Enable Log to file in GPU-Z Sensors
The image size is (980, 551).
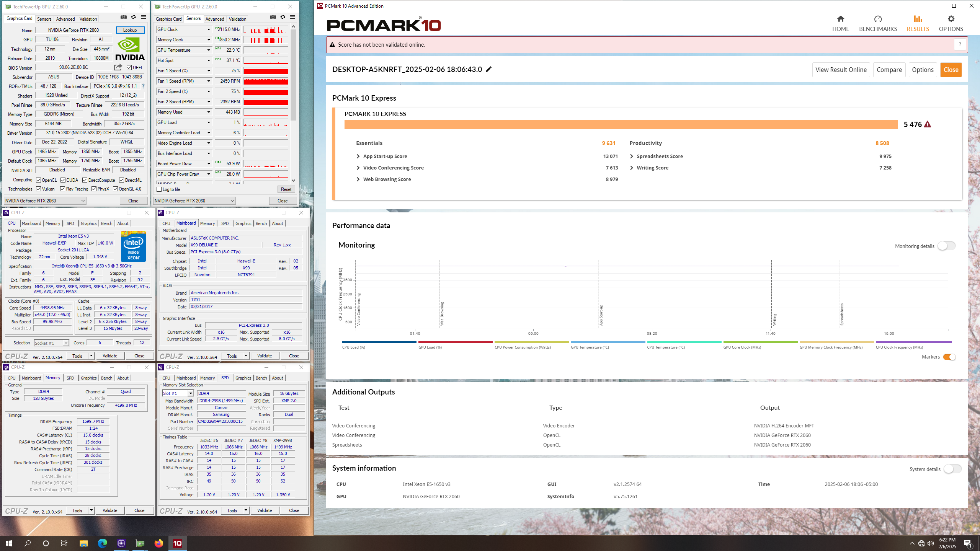pos(159,189)
